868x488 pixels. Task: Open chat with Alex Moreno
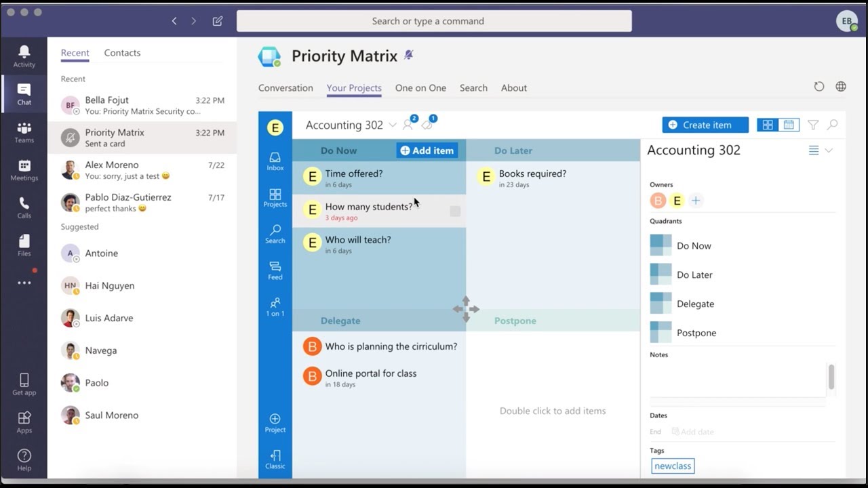pos(142,170)
